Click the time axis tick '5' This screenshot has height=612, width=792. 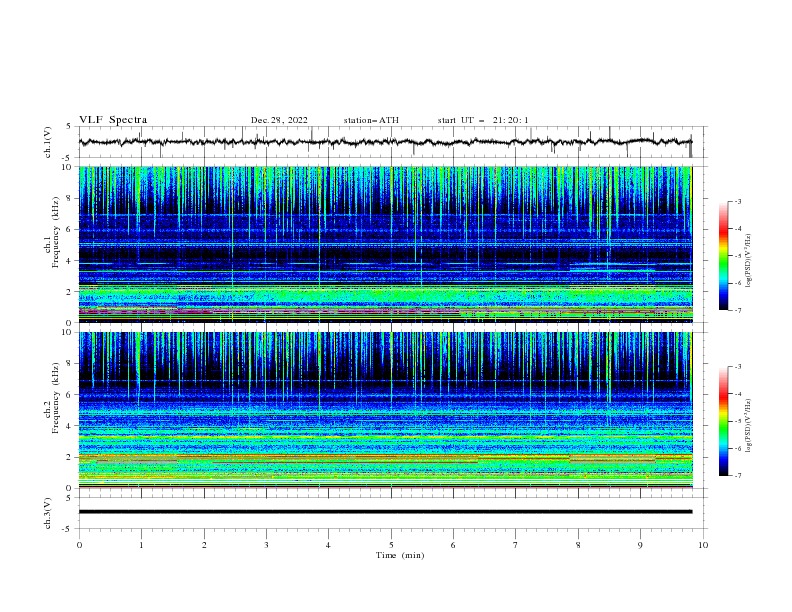391,545
